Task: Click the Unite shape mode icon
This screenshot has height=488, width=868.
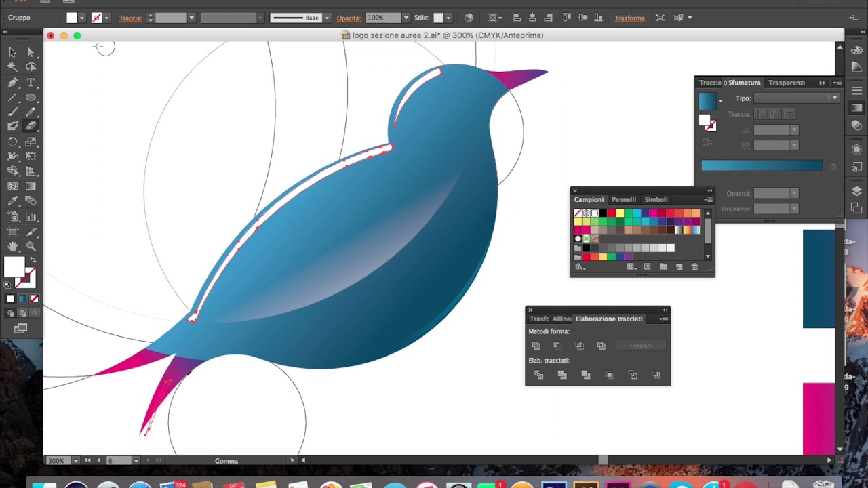Action: 536,346
